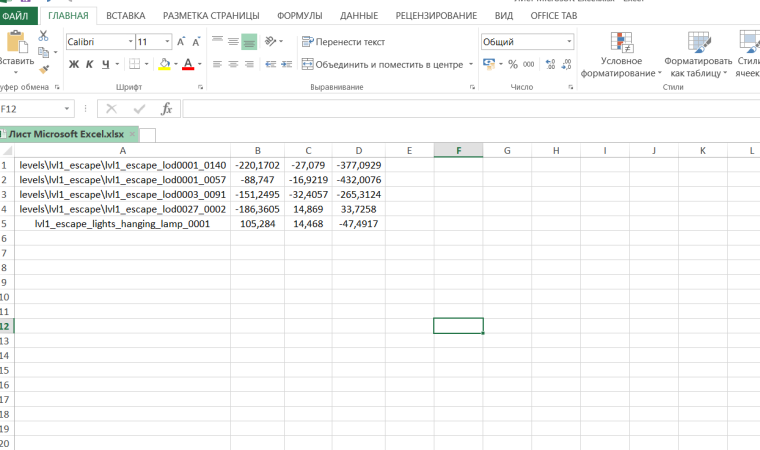Click the Cut scissors icon
Viewport: 760px width, 450px height.
click(x=43, y=36)
